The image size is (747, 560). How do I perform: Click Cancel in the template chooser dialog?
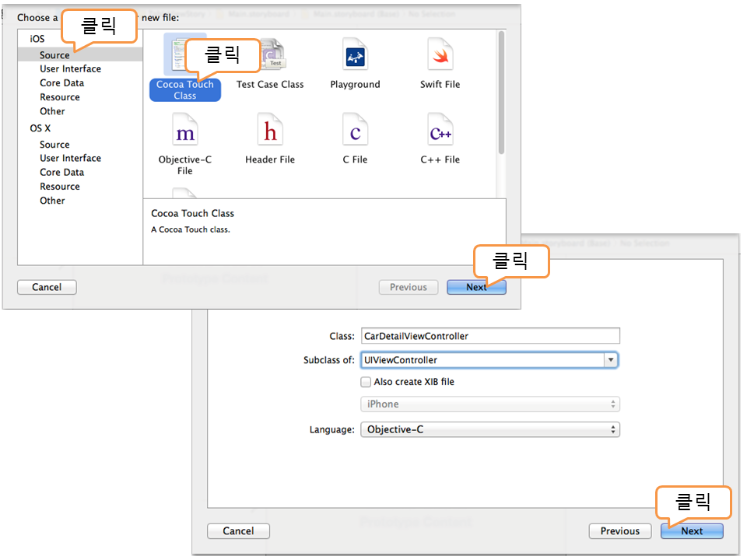[x=47, y=287]
